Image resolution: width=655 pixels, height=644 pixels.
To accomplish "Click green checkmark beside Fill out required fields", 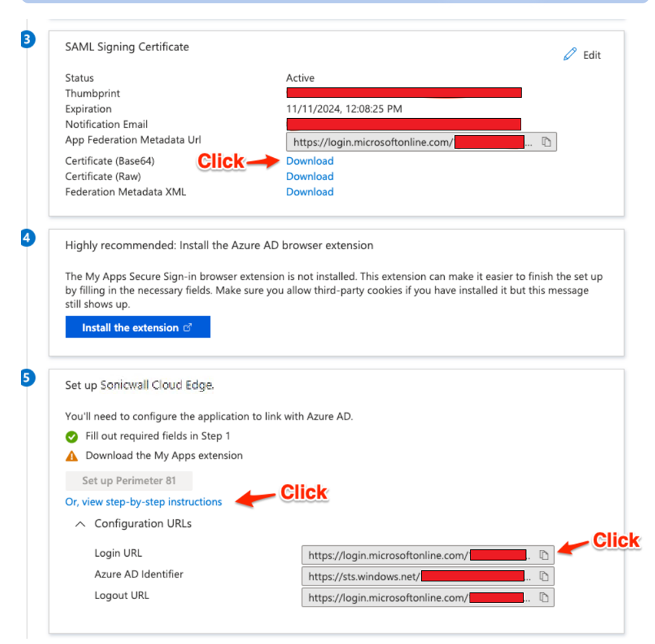I will pyautogui.click(x=72, y=436).
